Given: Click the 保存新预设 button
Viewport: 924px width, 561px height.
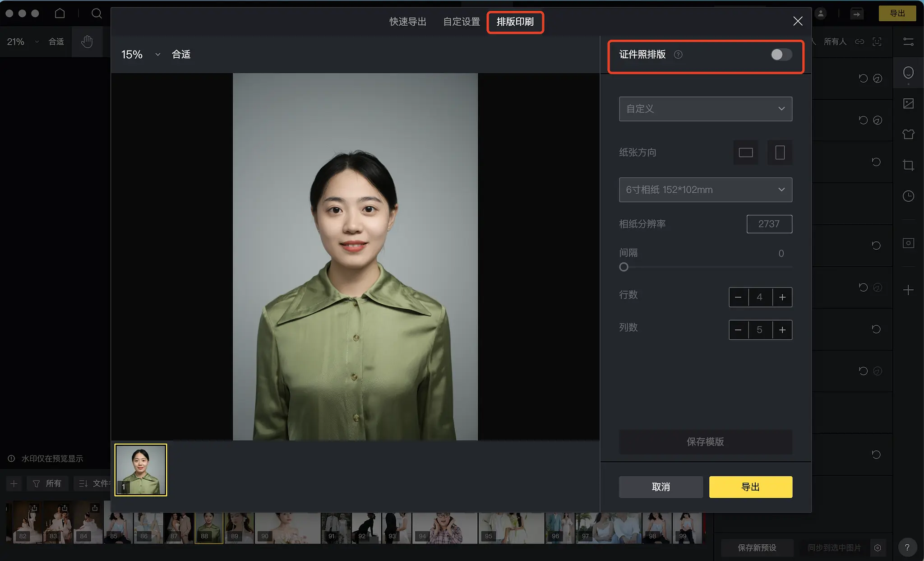Looking at the screenshot, I should (x=757, y=548).
